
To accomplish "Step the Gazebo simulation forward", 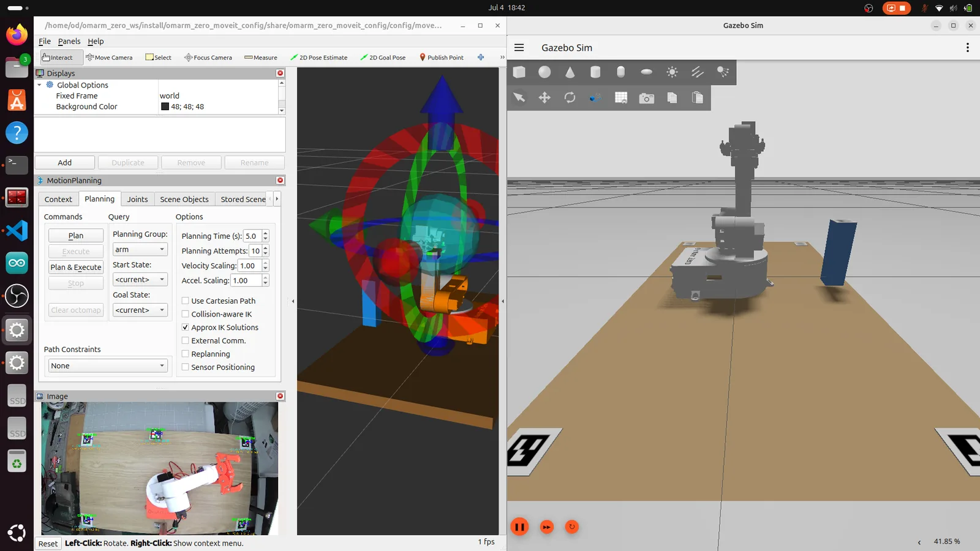I will (x=547, y=527).
